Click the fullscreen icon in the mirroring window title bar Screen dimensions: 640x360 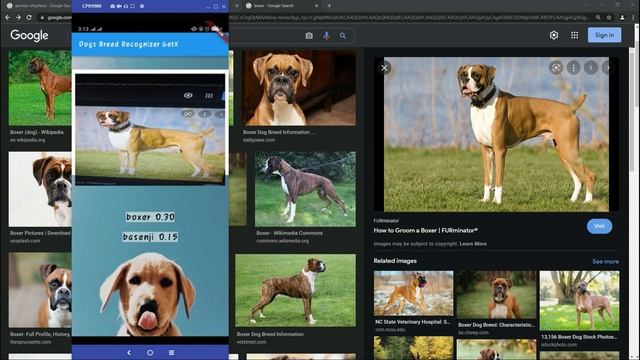pyautogui.click(x=132, y=6)
